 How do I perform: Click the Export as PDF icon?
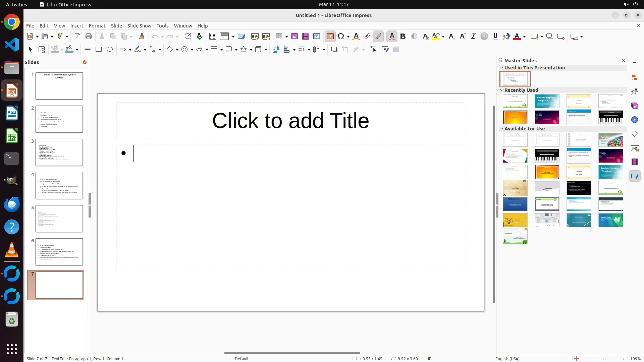(77, 37)
